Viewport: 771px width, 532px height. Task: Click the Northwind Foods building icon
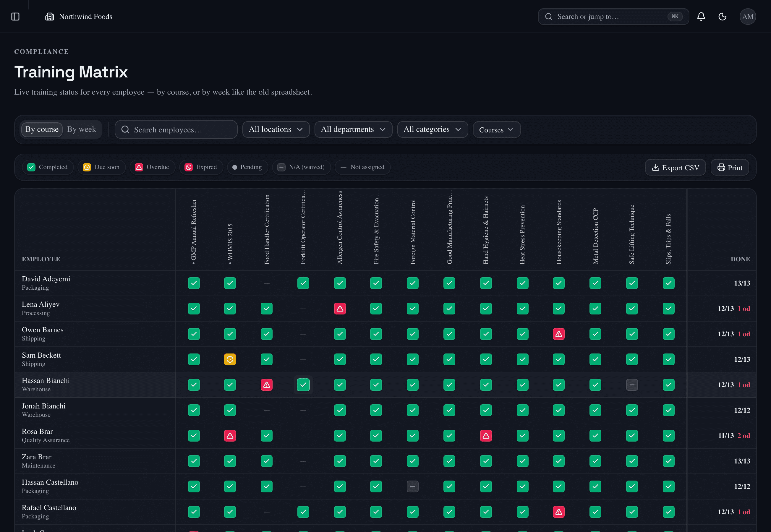pos(50,16)
